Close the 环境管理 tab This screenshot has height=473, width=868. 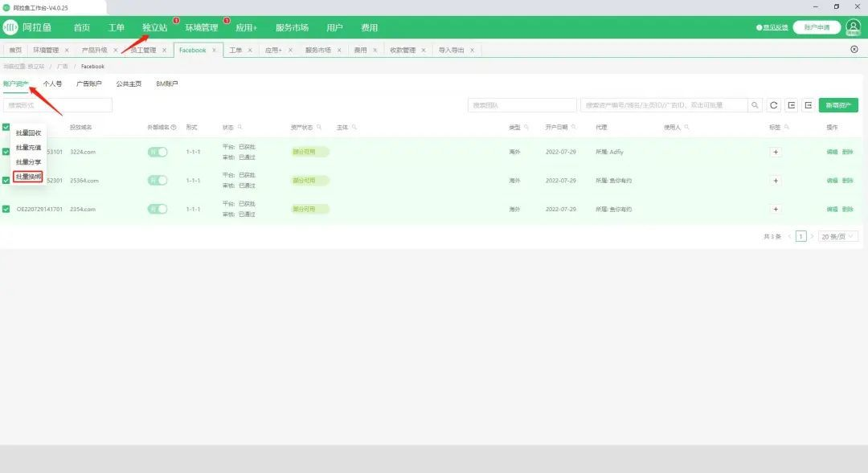coord(67,51)
